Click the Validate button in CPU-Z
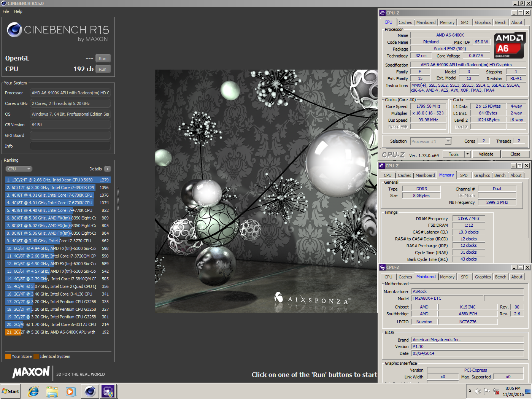 (x=486, y=154)
